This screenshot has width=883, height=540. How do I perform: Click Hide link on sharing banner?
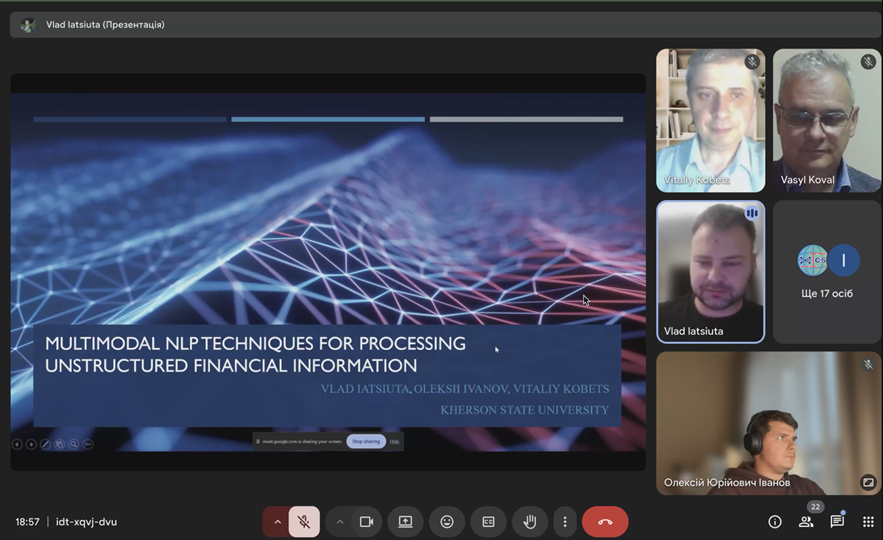(394, 441)
